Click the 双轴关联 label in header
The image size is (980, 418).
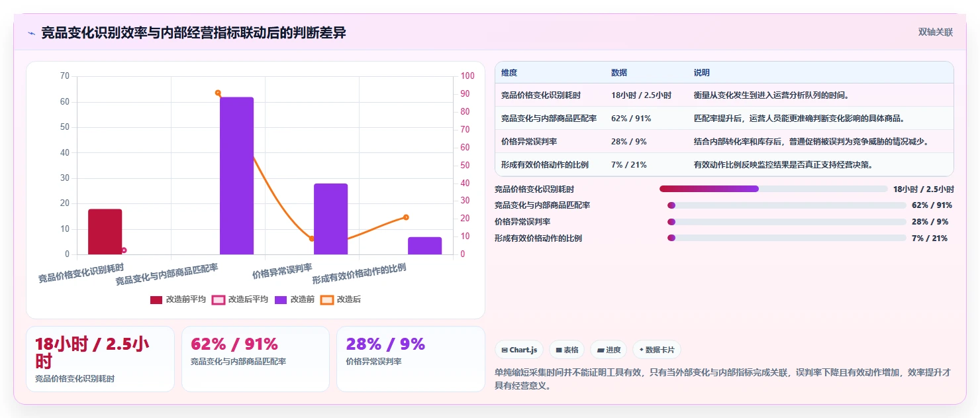pyautogui.click(x=935, y=32)
